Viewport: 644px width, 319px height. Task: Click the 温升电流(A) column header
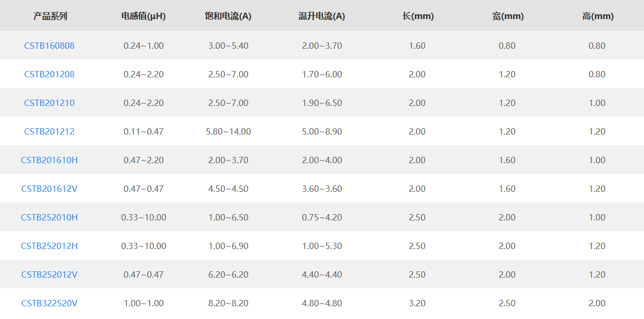pyautogui.click(x=322, y=16)
